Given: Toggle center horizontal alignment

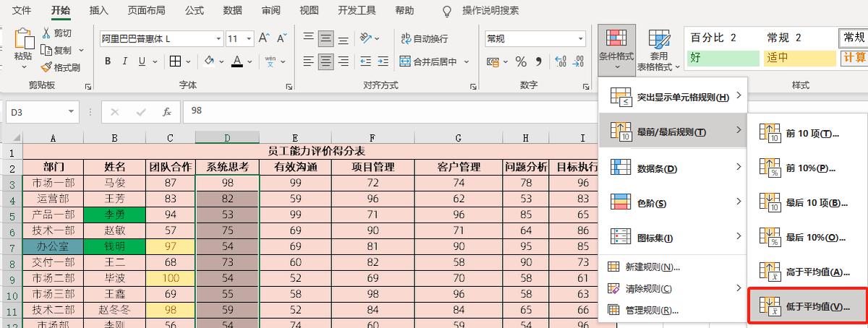Looking at the screenshot, I should (326, 61).
